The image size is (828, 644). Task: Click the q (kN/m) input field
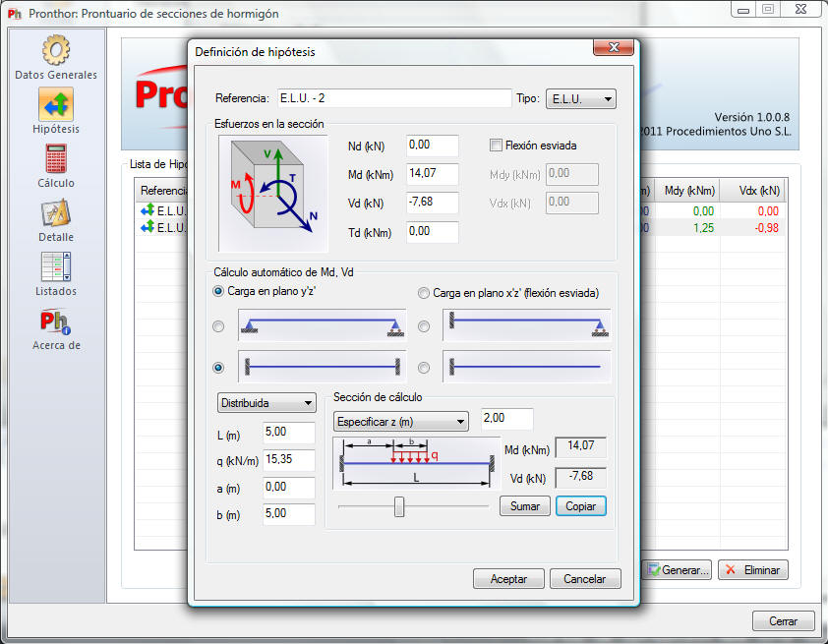(289, 460)
